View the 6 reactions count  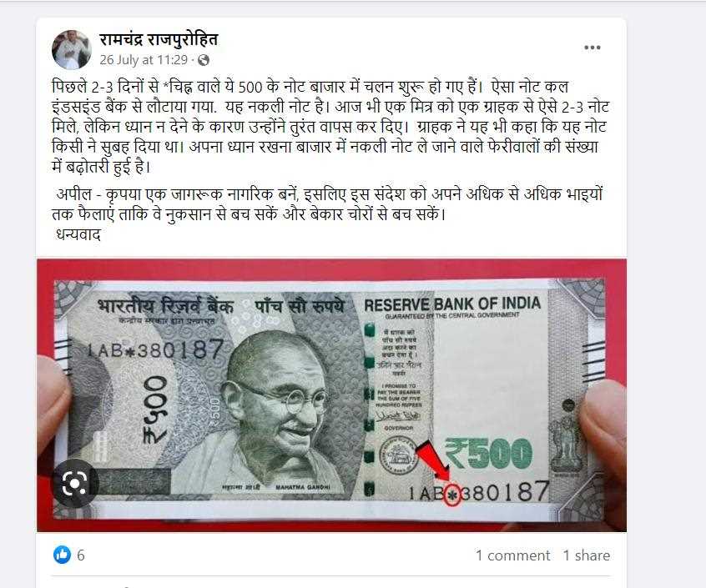pyautogui.click(x=81, y=555)
